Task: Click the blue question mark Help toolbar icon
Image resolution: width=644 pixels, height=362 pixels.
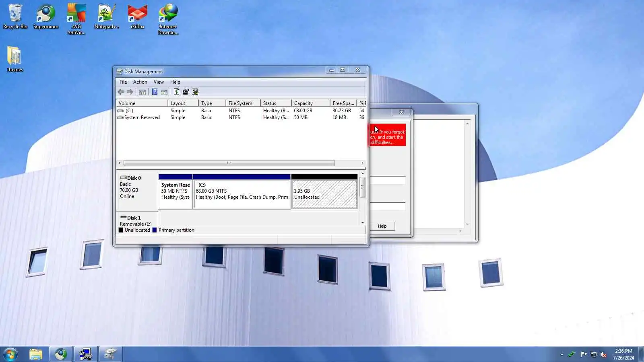Action: (155, 92)
